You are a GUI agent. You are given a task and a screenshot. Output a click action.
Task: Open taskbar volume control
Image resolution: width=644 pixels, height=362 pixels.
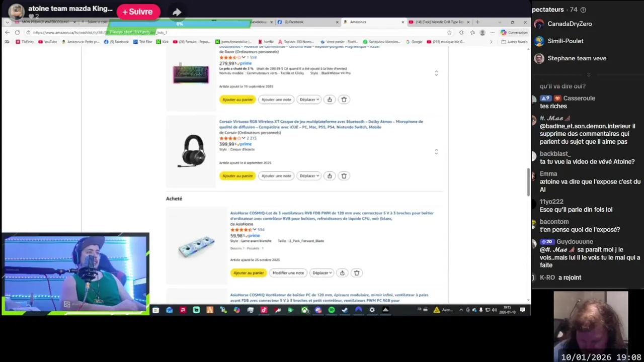click(x=494, y=310)
